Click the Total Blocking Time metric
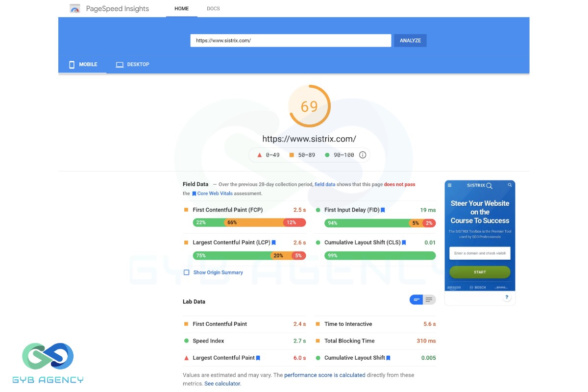 pyautogui.click(x=375, y=341)
